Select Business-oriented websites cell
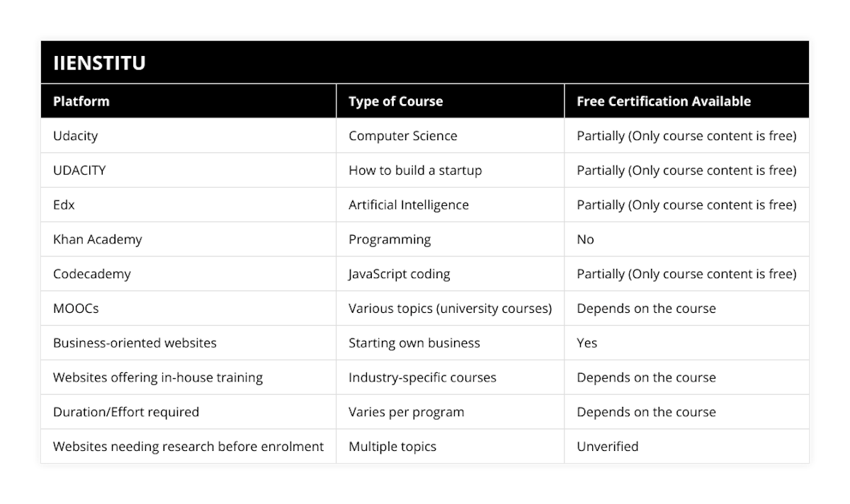The image size is (850, 504). [x=135, y=343]
